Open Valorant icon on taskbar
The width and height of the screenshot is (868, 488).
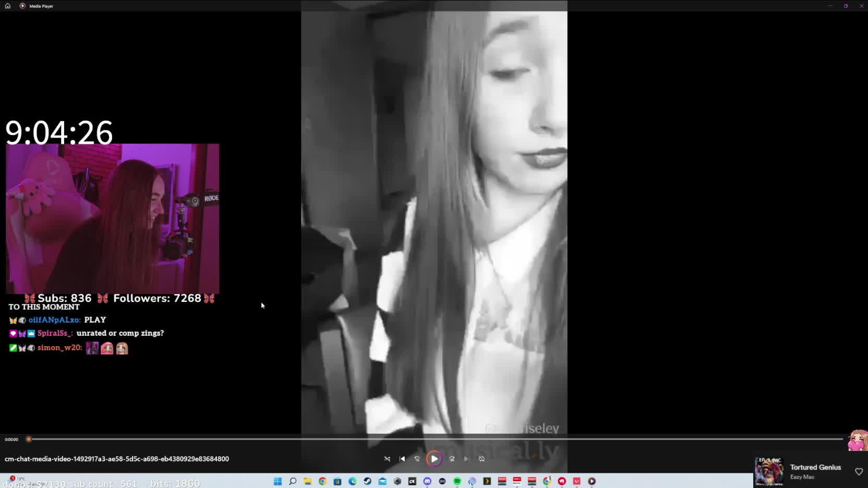(577, 481)
